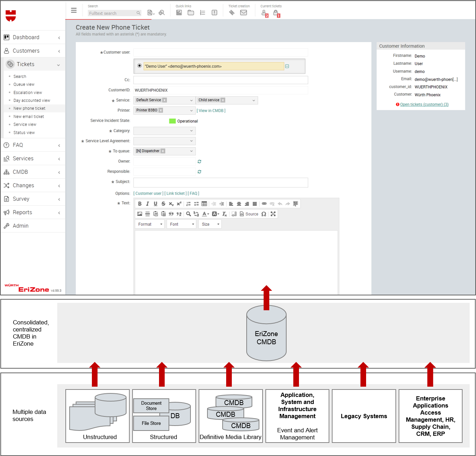
Task: Open locked tickets icon with badge 1
Action: (277, 13)
